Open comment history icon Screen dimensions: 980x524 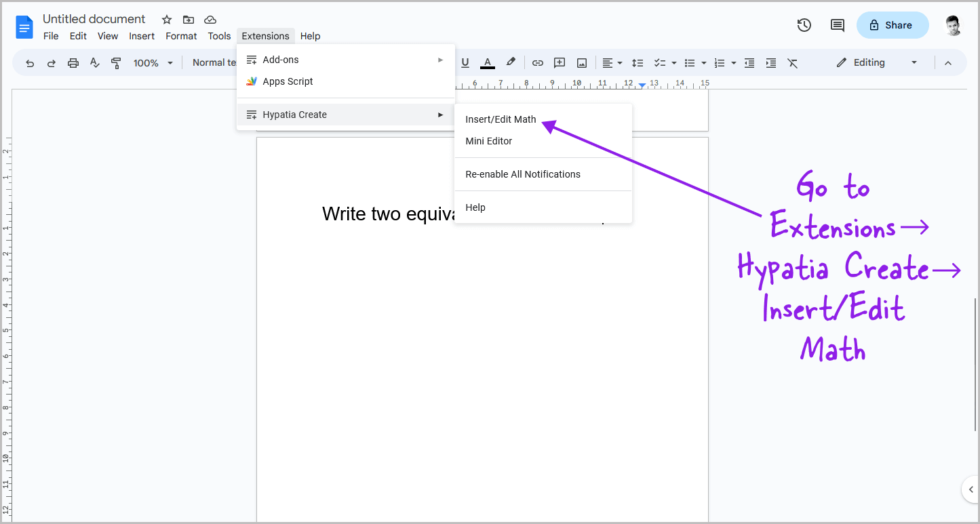(x=838, y=25)
